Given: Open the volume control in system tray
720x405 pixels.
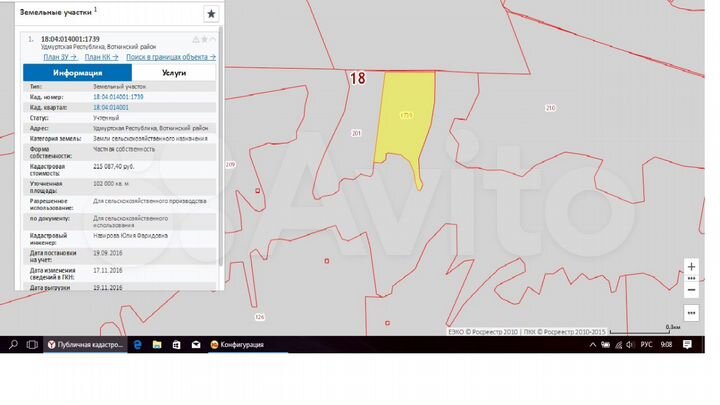Looking at the screenshot, I should tap(630, 344).
